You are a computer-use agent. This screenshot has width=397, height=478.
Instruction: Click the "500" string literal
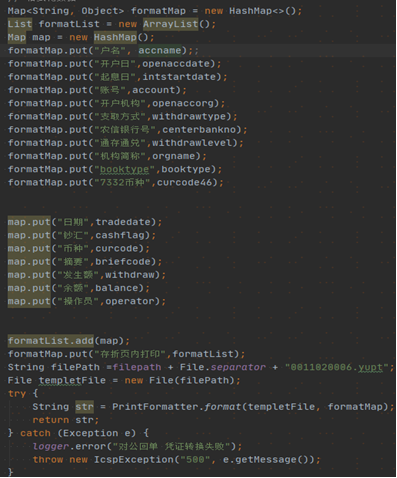(195, 460)
